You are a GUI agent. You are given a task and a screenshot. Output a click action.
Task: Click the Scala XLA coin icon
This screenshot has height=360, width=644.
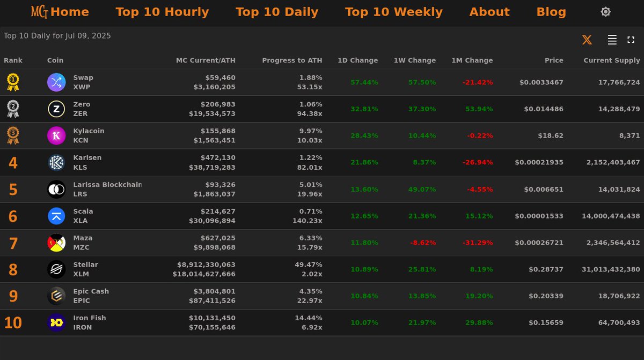tap(55, 215)
